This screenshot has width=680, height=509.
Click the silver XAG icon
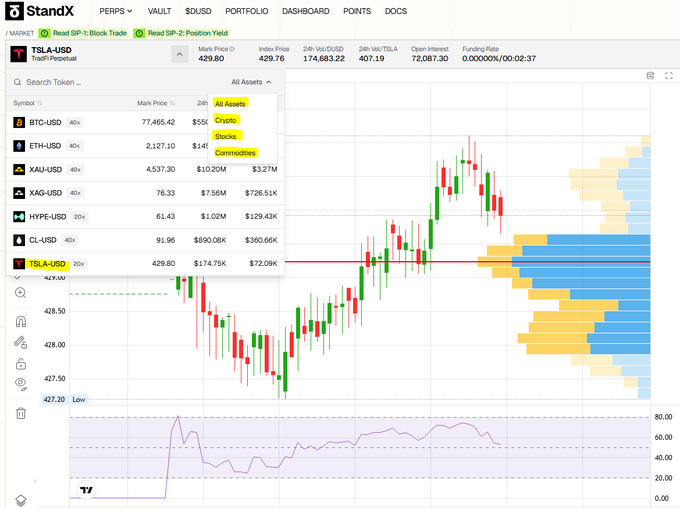[19, 193]
